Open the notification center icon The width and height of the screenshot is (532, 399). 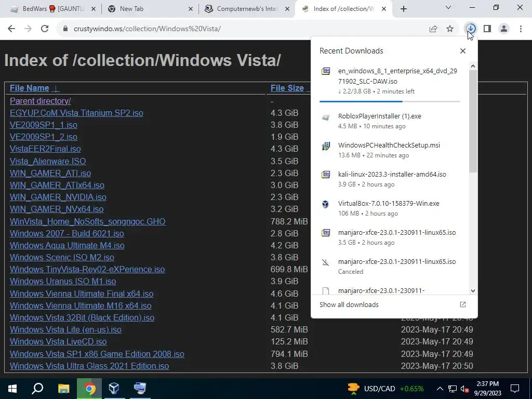(x=515, y=389)
